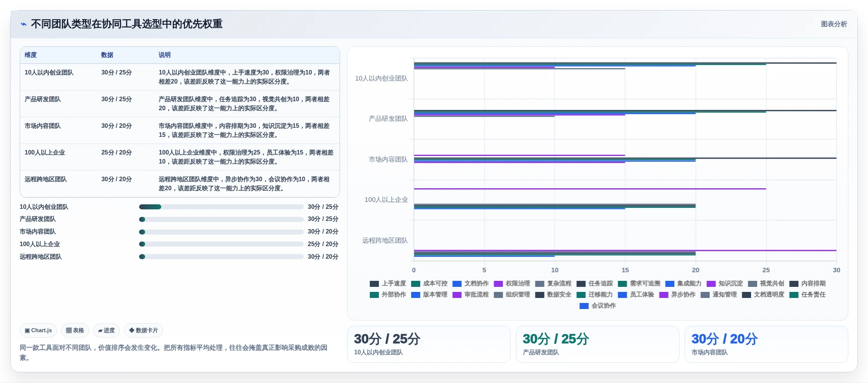Image resolution: width=868 pixels, height=383 pixels.
Task: Select the 进度 tag
Action: [x=106, y=331]
